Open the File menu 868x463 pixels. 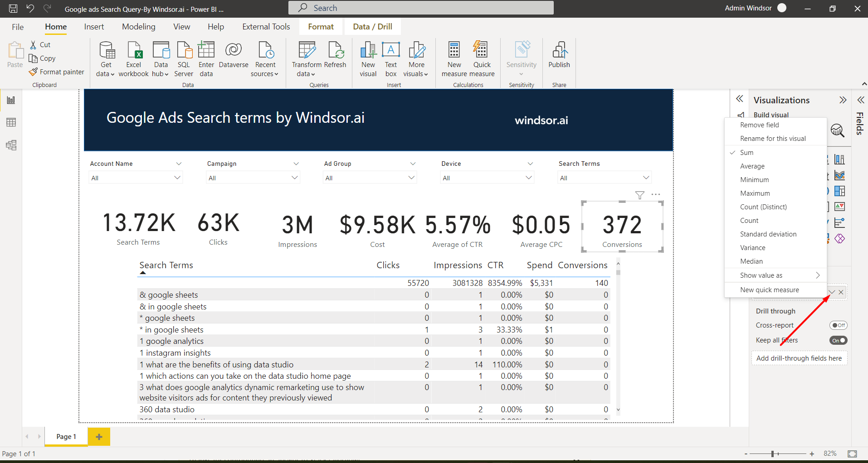[18, 27]
